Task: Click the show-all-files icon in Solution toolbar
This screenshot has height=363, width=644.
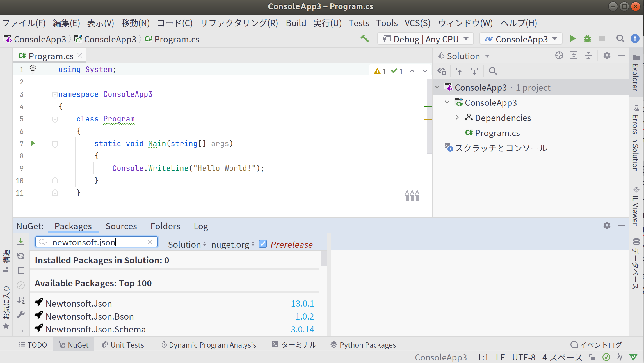Action: [442, 71]
